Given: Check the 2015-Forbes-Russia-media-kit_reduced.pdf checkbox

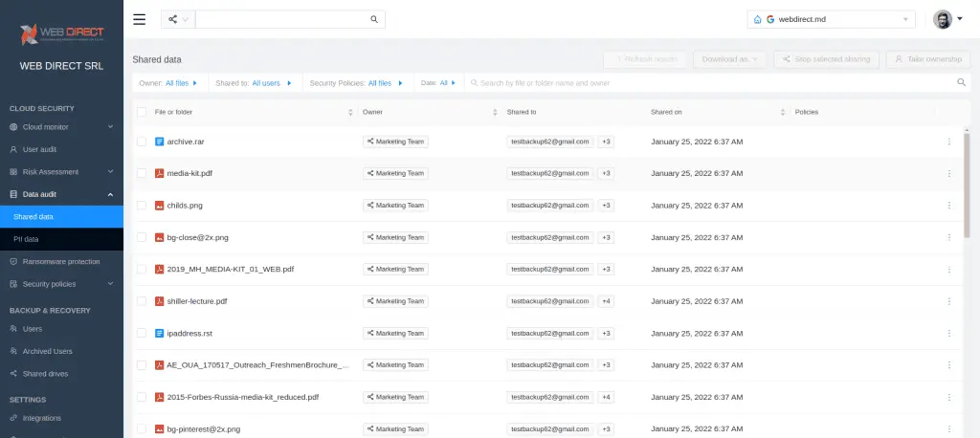Looking at the screenshot, I should click(142, 397).
